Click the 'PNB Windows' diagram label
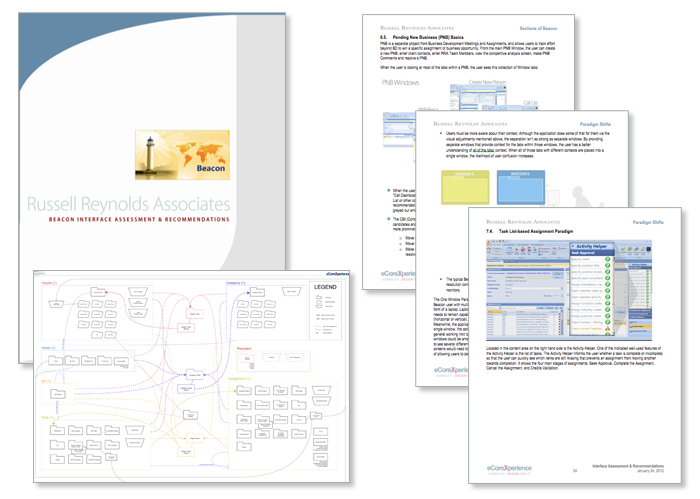Screen dimensions: 700x499 [x=400, y=83]
